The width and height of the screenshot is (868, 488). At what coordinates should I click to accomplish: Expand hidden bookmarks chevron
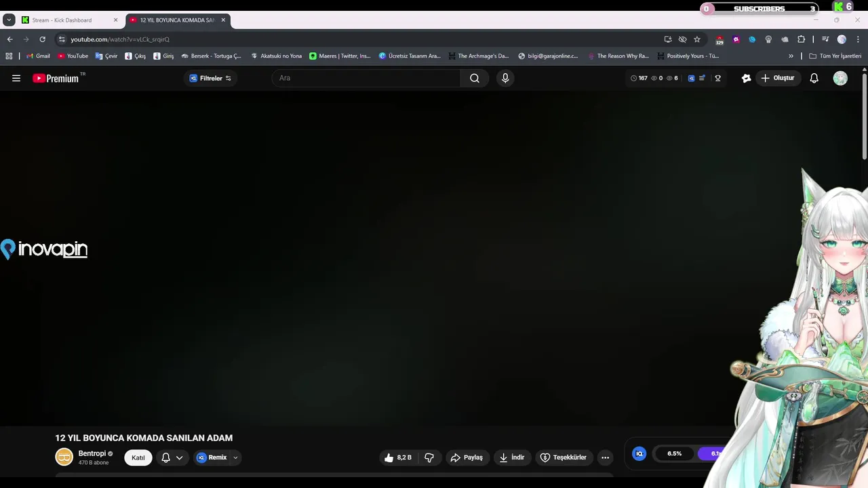coord(791,56)
